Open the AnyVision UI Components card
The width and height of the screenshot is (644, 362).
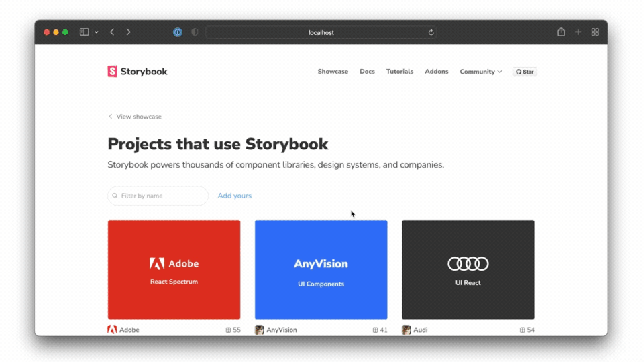[321, 269]
